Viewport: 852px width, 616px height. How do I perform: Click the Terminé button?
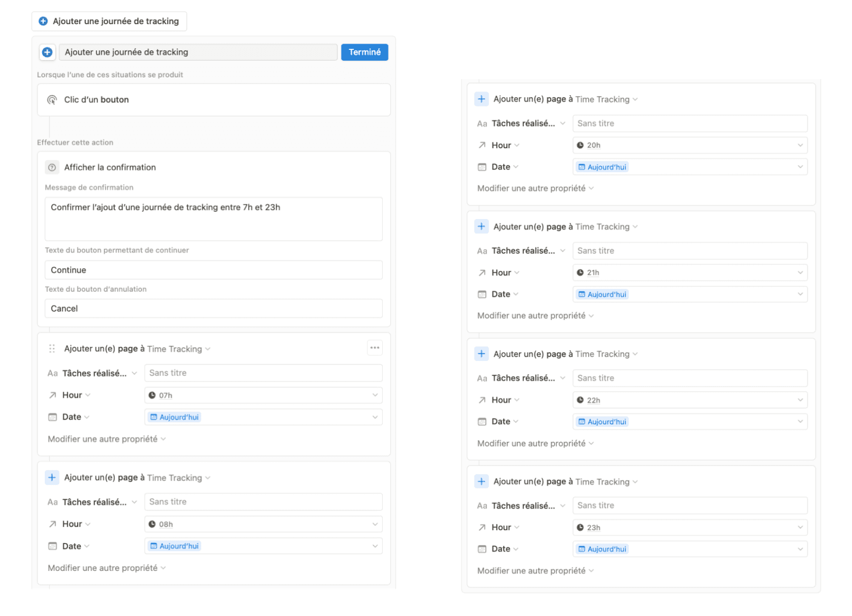(364, 52)
